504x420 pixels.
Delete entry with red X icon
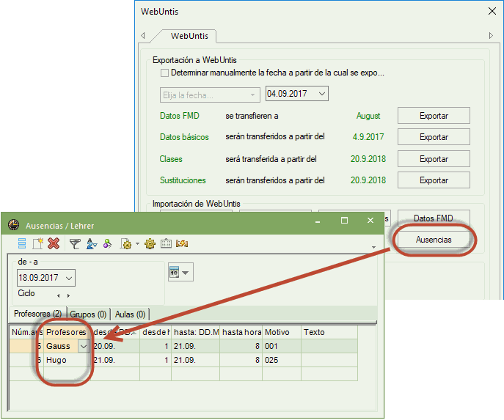[54, 243]
